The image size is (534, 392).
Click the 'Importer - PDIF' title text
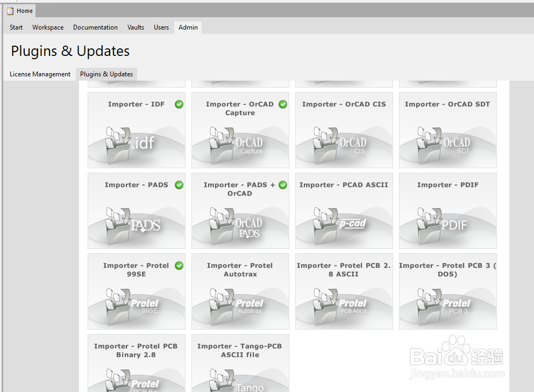click(x=448, y=185)
